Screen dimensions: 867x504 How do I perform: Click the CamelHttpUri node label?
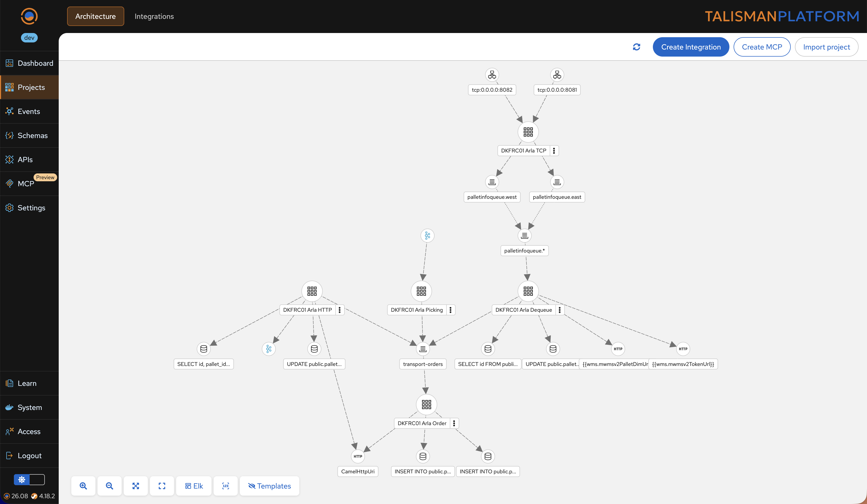[358, 471]
